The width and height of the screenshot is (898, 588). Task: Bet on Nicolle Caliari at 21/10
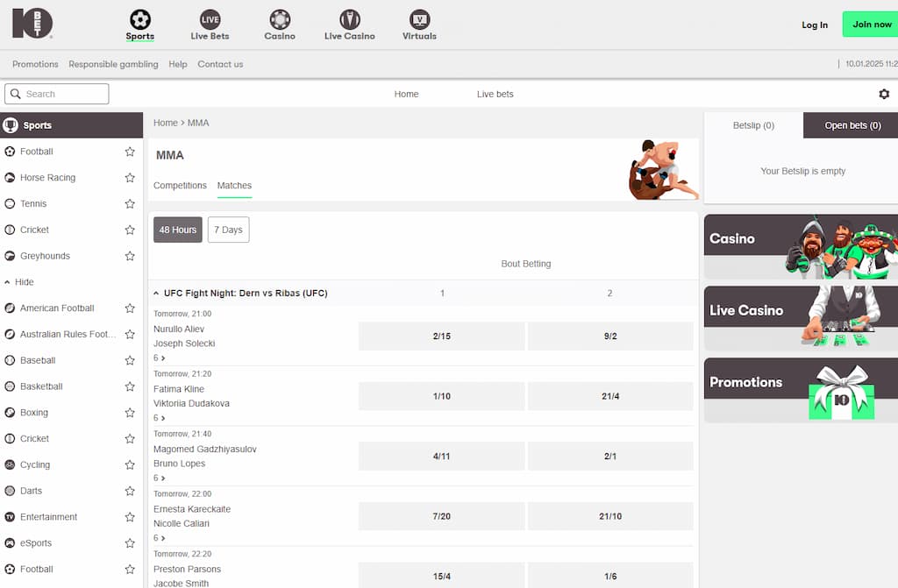pyautogui.click(x=610, y=516)
